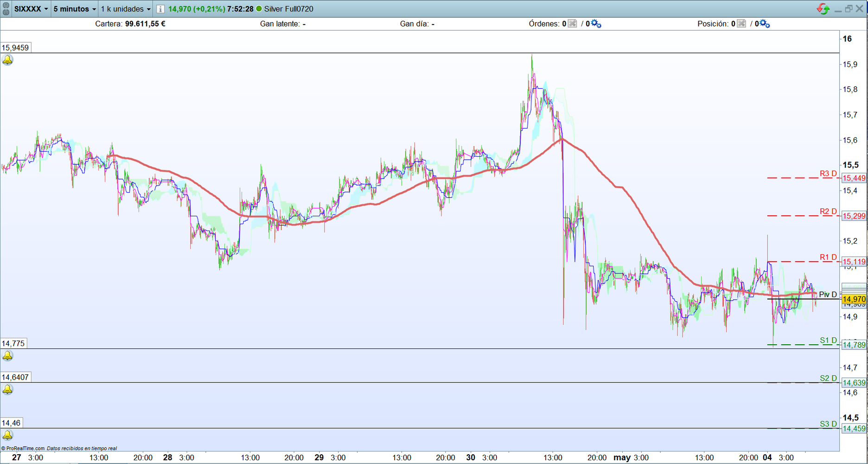
Task: Click the Órdenes label
Action: pos(544,24)
